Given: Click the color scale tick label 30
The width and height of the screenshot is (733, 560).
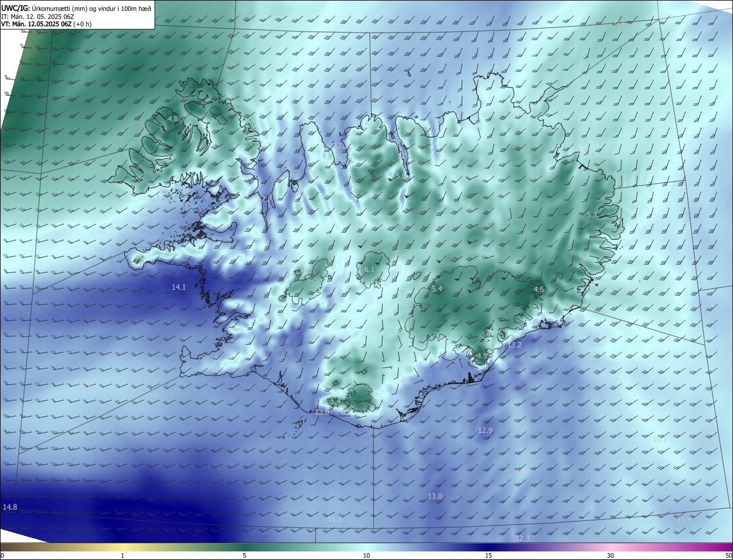Looking at the screenshot, I should (x=610, y=555).
